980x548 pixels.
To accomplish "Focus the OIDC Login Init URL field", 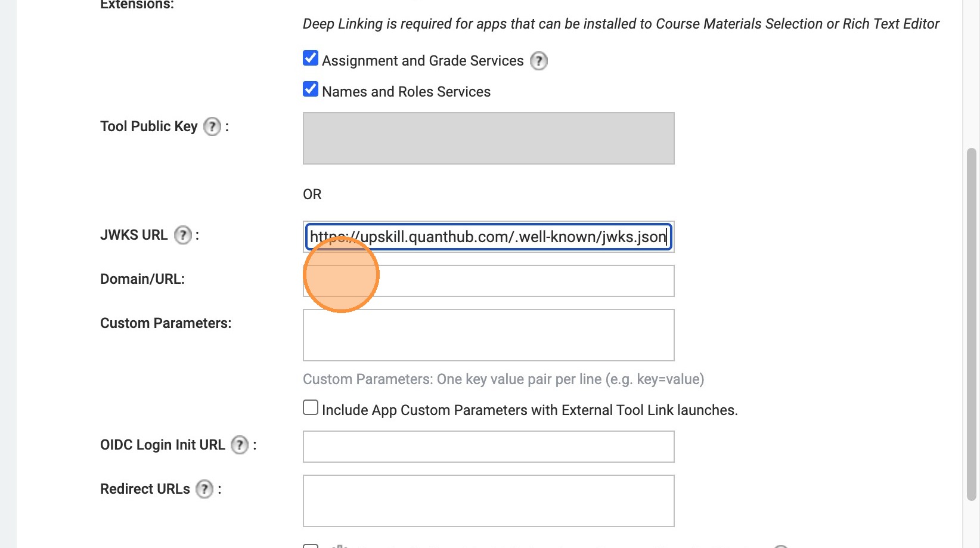I will click(488, 447).
